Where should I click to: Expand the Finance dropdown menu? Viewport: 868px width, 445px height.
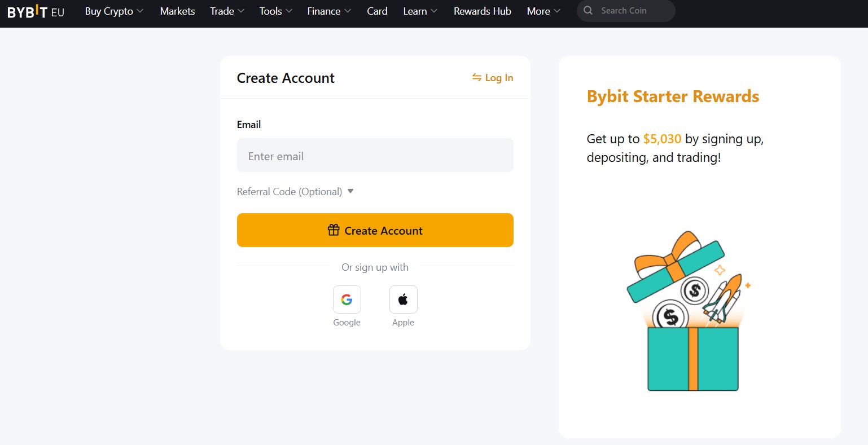click(328, 11)
